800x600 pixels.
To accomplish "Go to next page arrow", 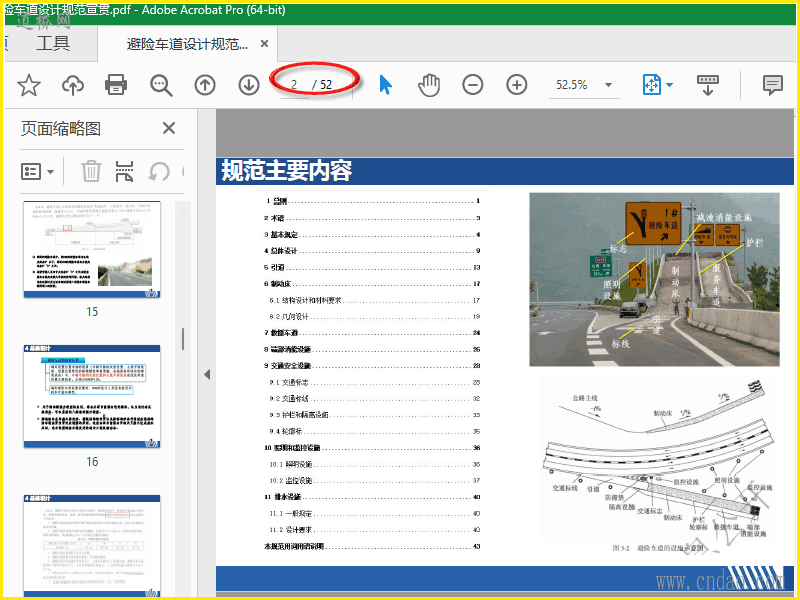I will click(249, 85).
